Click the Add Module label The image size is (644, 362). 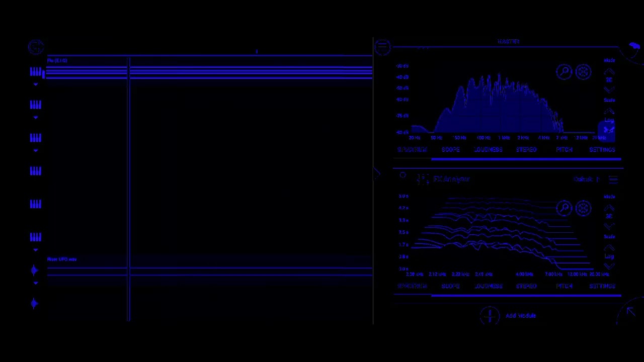[x=521, y=316]
